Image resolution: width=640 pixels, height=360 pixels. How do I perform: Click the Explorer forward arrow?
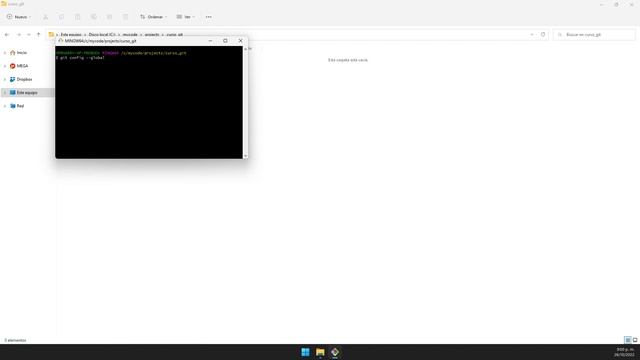18,35
